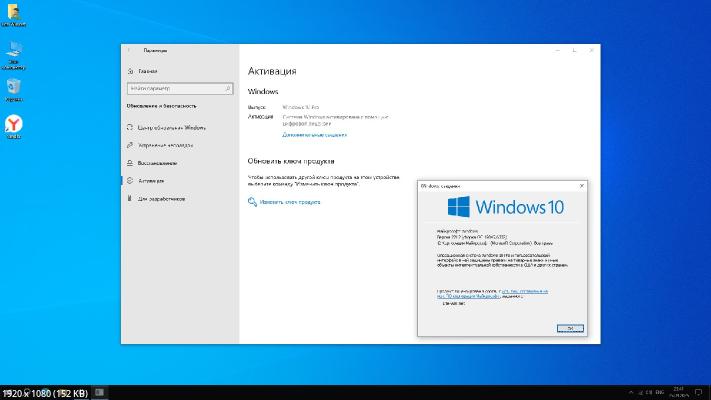This screenshot has height=400, width=711.
Task: Select Troubleshoot in the Settings sidebar
Action: (164, 145)
